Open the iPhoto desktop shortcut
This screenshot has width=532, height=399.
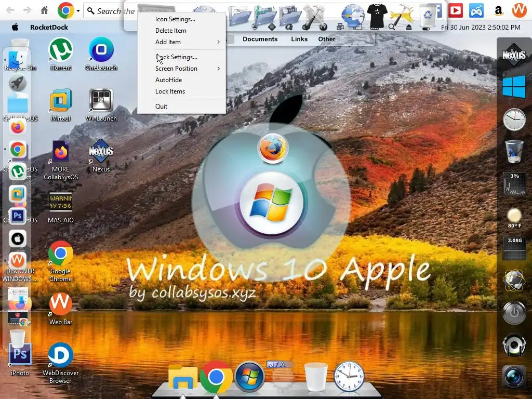[20, 360]
